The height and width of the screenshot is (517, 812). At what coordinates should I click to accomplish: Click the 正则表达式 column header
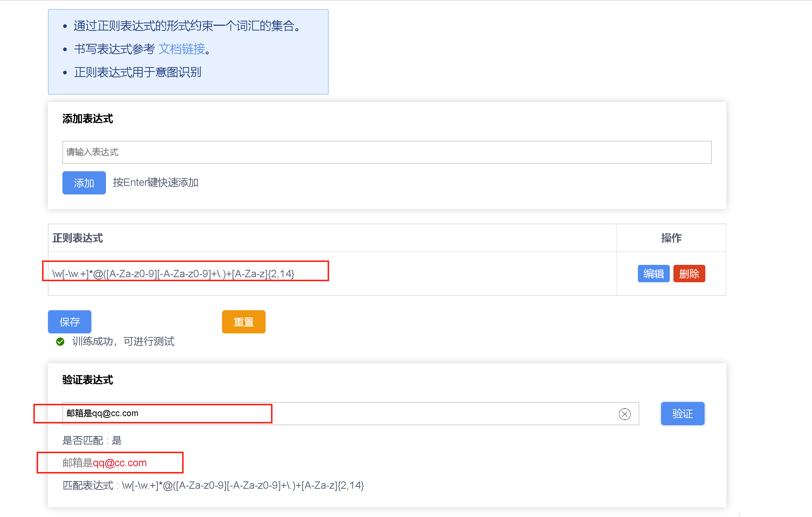pyautogui.click(x=78, y=238)
